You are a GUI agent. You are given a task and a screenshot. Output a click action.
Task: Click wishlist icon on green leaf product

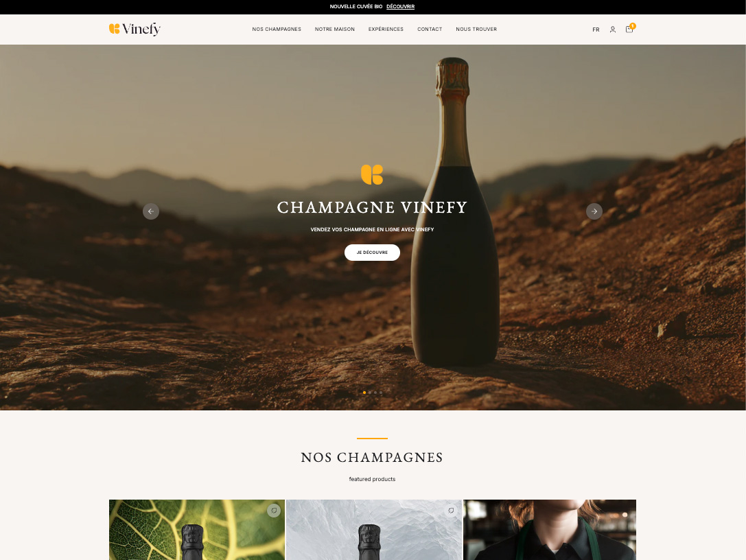point(274,511)
